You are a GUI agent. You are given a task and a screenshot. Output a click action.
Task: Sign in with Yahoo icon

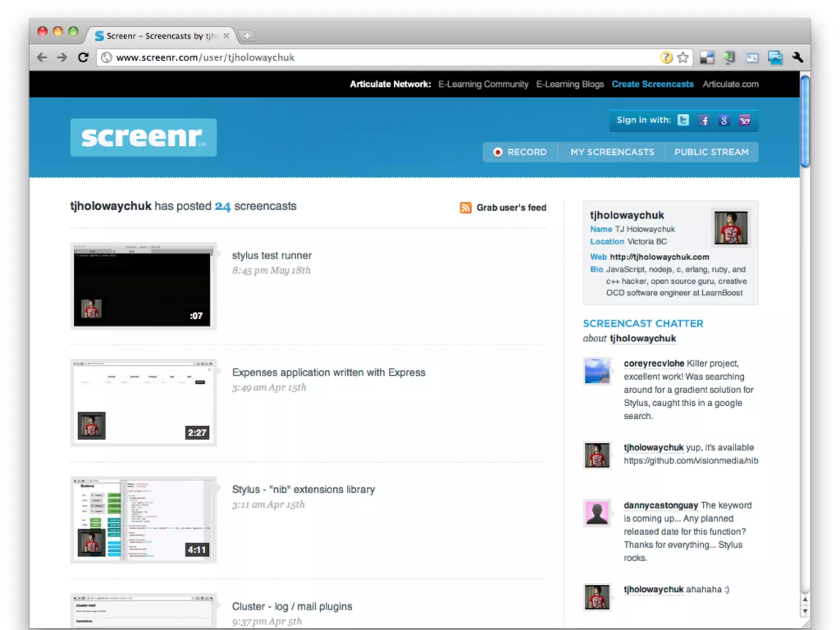coord(745,120)
